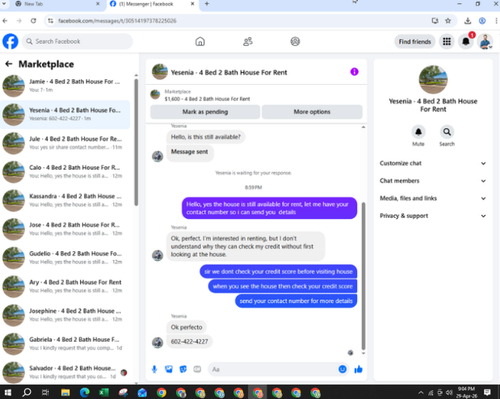This screenshot has width=500, height=399.
Task: Click the phone number message 602-422-4227
Action: coord(189,341)
